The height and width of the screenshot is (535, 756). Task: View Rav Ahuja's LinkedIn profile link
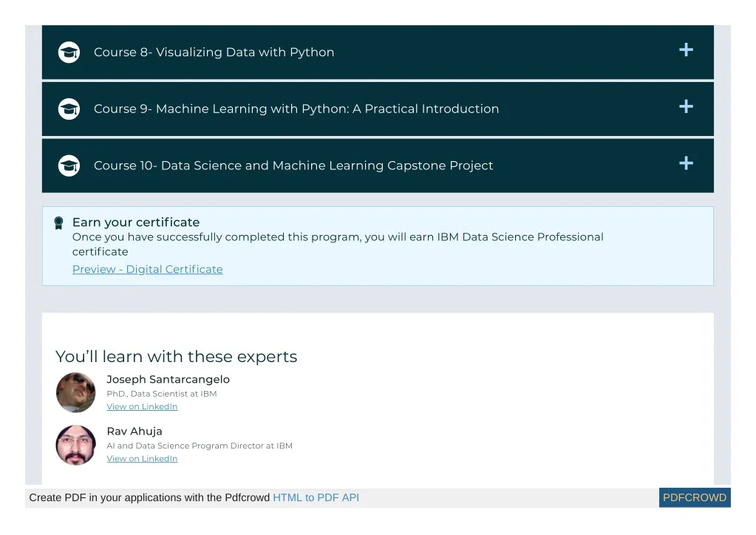point(142,458)
